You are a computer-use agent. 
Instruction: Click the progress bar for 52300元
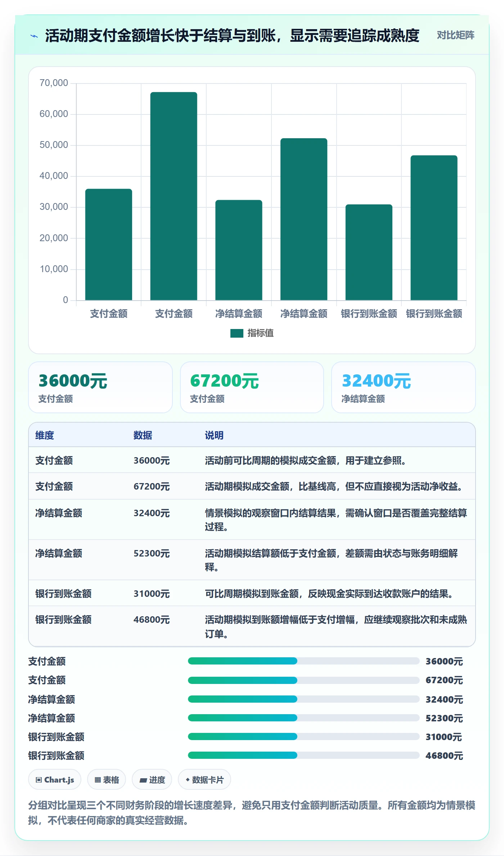pos(304,718)
